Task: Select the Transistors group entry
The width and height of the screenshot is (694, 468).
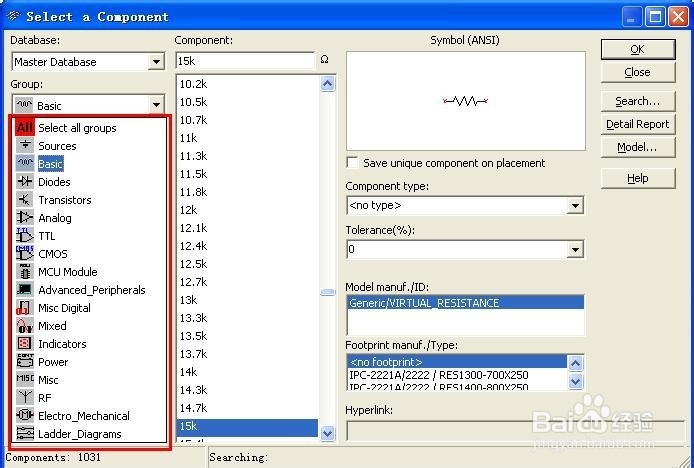Action: click(65, 200)
